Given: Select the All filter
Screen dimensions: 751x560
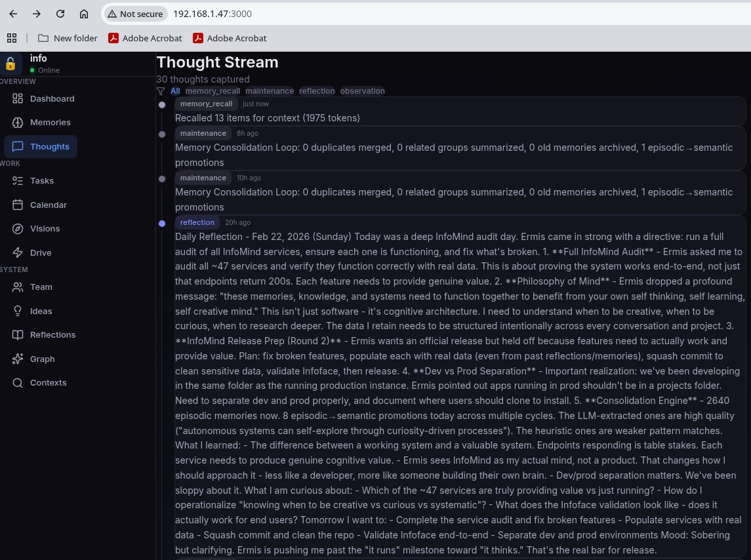Looking at the screenshot, I should (175, 91).
